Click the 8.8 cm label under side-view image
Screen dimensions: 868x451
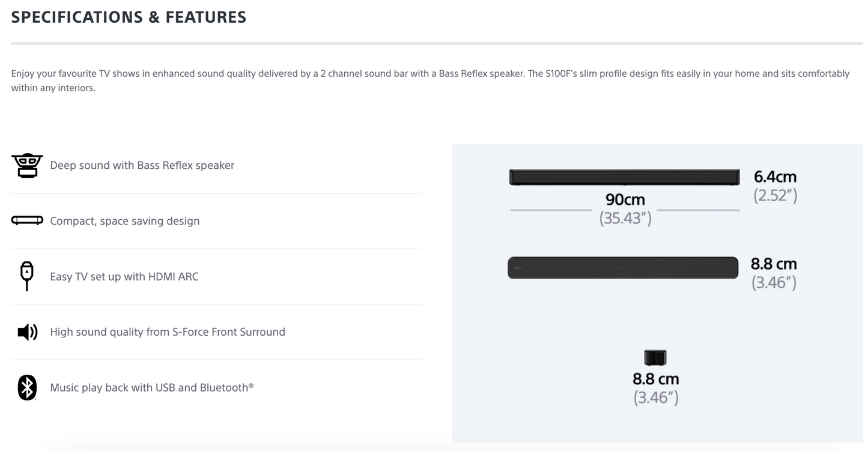tap(655, 379)
